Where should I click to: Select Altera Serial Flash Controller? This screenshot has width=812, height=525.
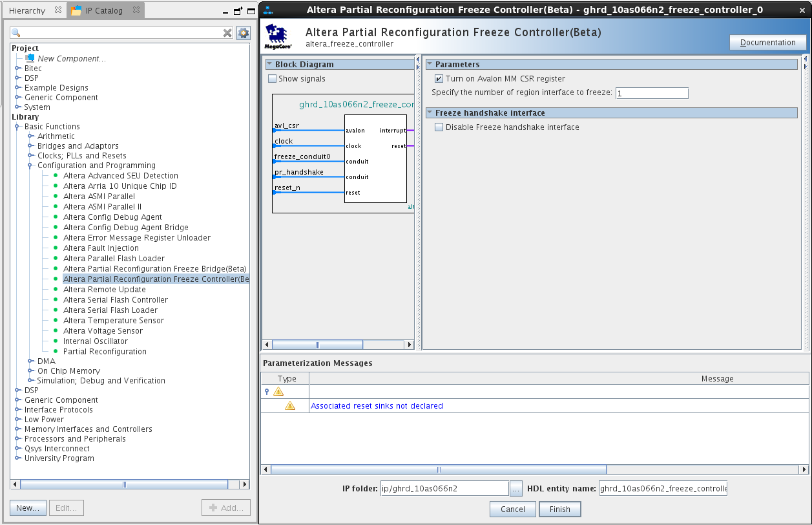pos(116,300)
